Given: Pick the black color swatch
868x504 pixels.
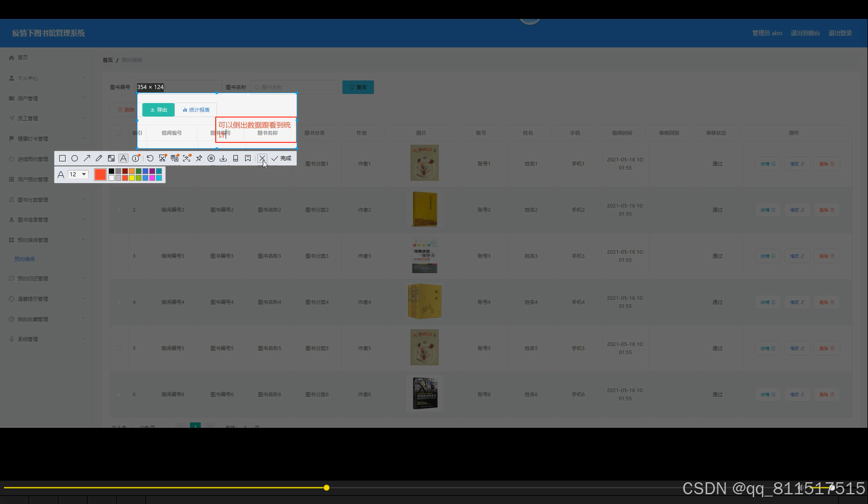Looking at the screenshot, I should 111,171.
